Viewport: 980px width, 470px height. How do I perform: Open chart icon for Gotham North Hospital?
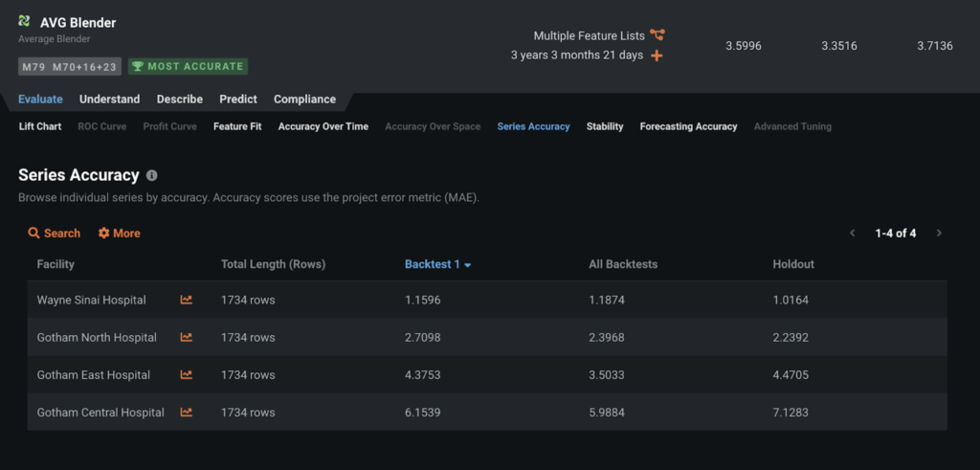187,338
